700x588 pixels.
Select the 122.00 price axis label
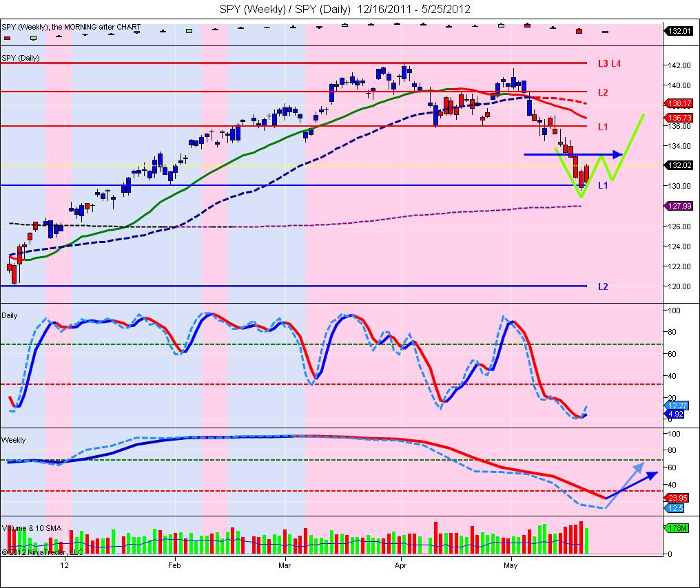tap(679, 266)
